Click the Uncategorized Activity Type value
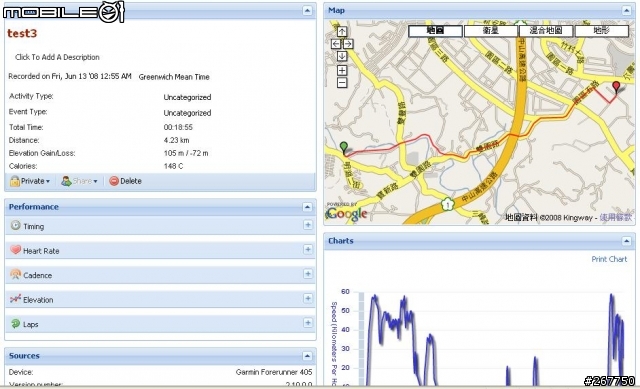 coord(187,97)
